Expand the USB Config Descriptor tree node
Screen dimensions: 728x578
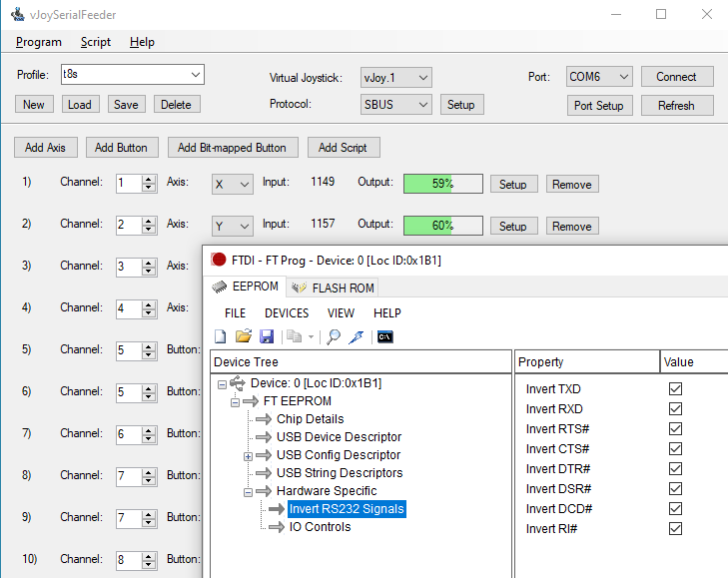[x=248, y=455]
